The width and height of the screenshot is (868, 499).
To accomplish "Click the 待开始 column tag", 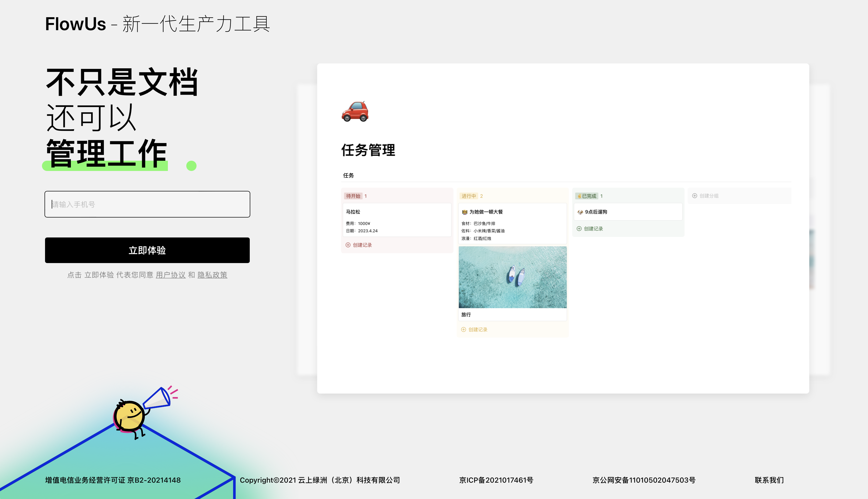I will (353, 196).
